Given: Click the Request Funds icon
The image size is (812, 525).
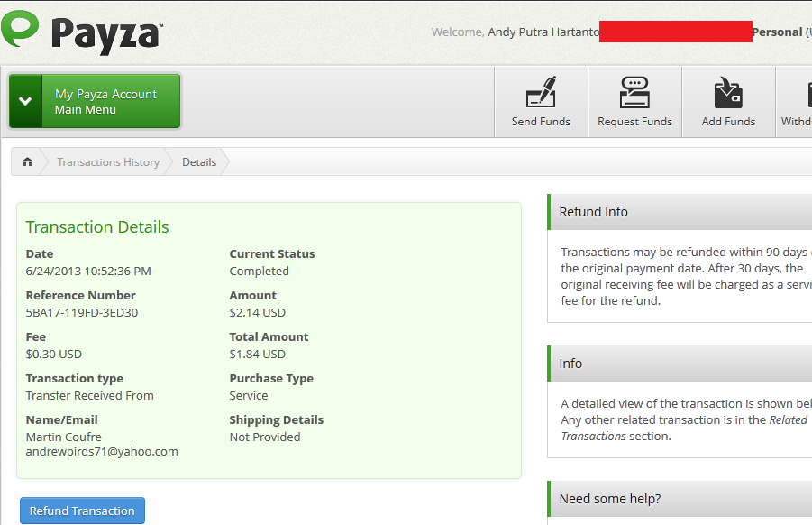Looking at the screenshot, I should coord(634,92).
